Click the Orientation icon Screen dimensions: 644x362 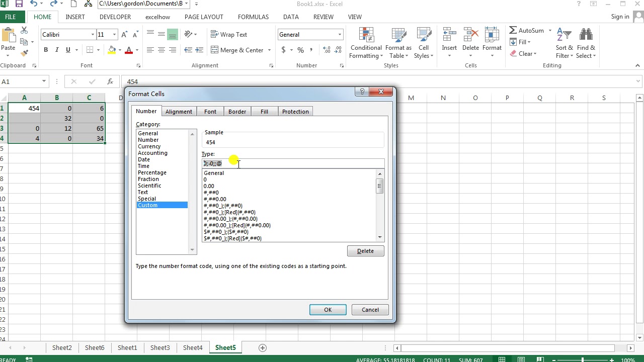click(189, 34)
